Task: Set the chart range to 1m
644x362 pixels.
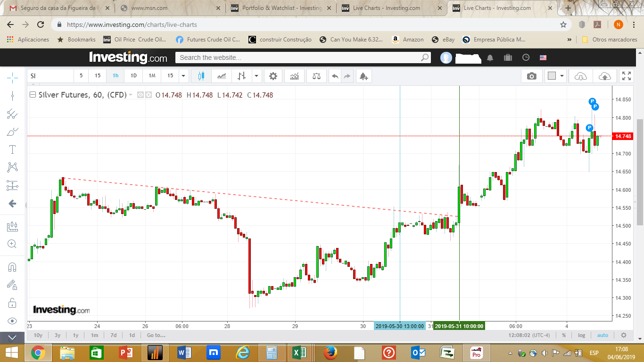Action: tap(95, 335)
